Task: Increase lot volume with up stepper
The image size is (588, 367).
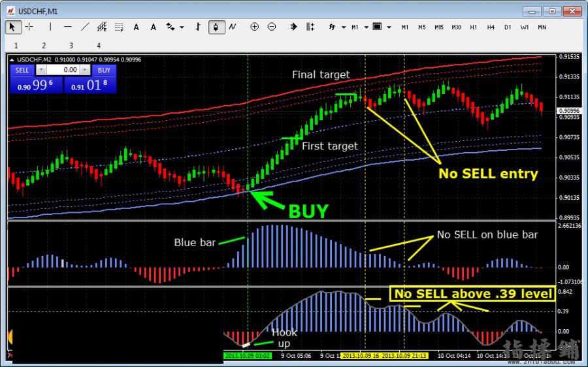Action: 85,70
